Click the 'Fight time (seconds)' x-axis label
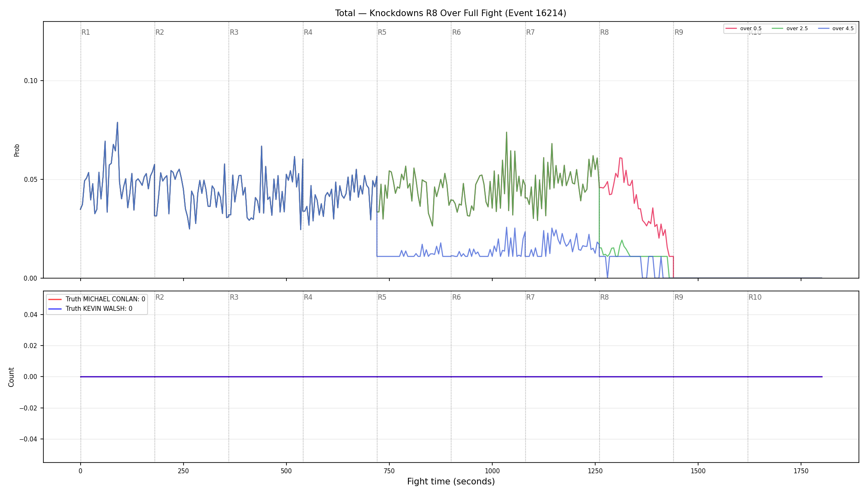Viewport: 868px width, 496px height. 451,482
